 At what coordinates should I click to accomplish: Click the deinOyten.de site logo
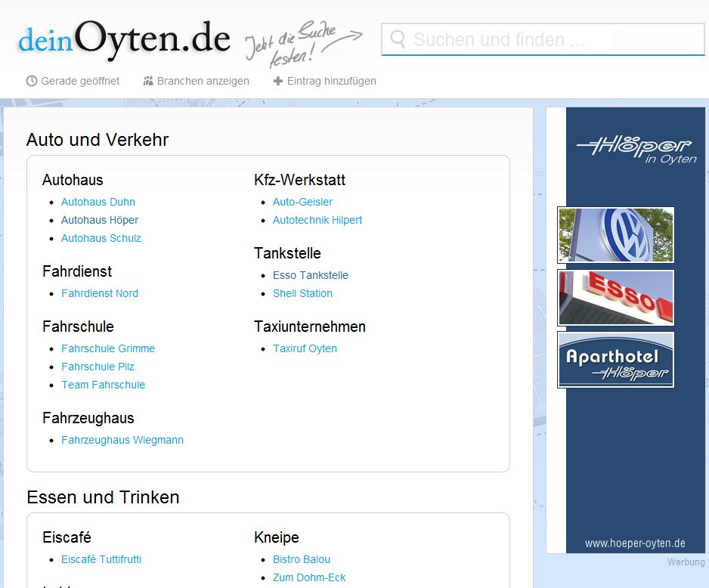(125, 40)
